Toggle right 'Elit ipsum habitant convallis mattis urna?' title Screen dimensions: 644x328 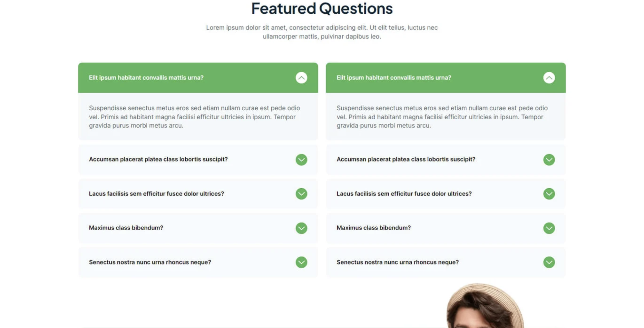pyautogui.click(x=394, y=78)
